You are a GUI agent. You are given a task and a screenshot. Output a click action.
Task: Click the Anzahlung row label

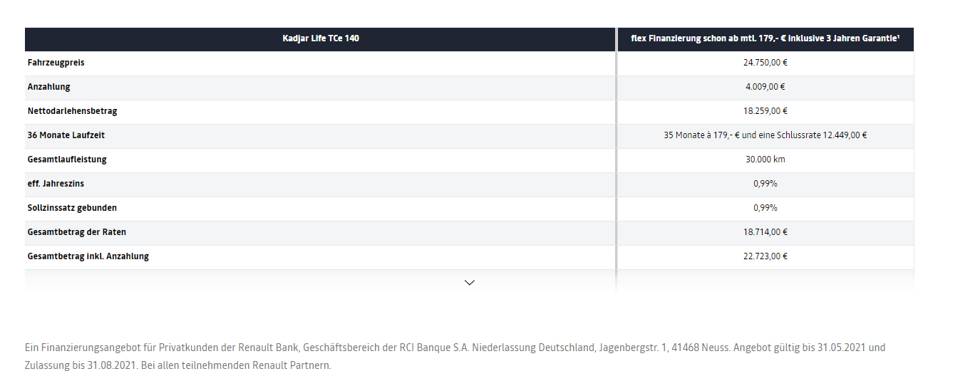coord(48,87)
